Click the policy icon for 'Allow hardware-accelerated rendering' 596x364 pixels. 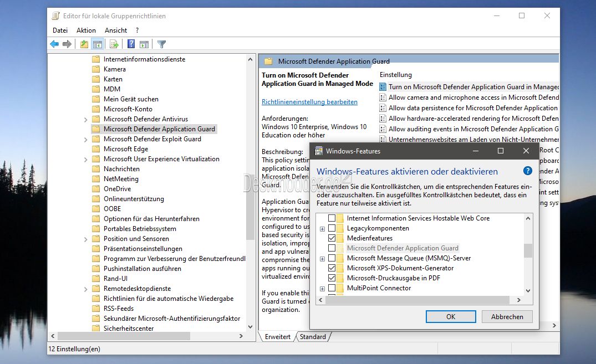click(x=383, y=119)
